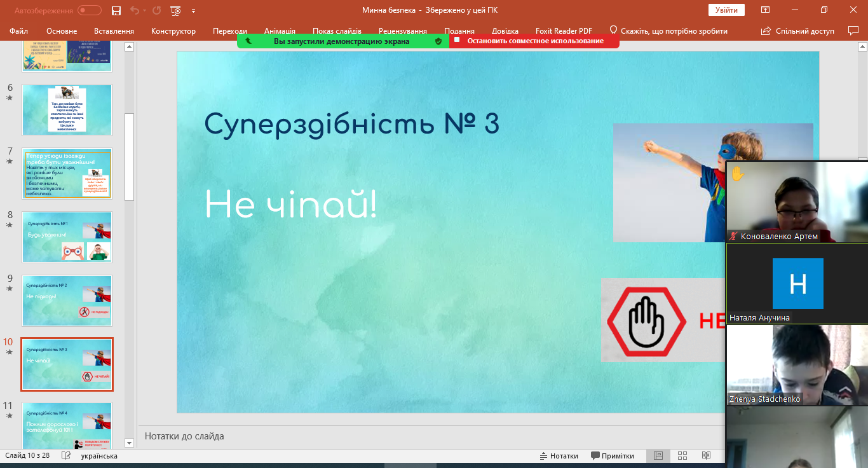Select slide 9 thumbnail Не підходь
Screen dimensions: 868x468
67,301
